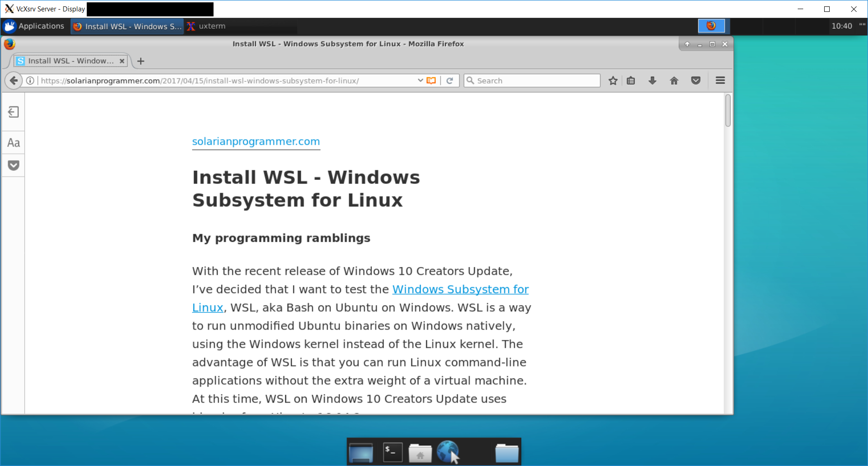868x466 pixels.
Task: Close Reader View sidebar icon
Action: tap(13, 112)
